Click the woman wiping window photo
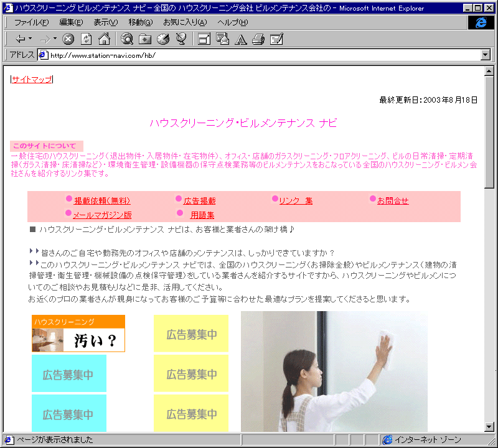498x448 pixels. tap(334, 371)
